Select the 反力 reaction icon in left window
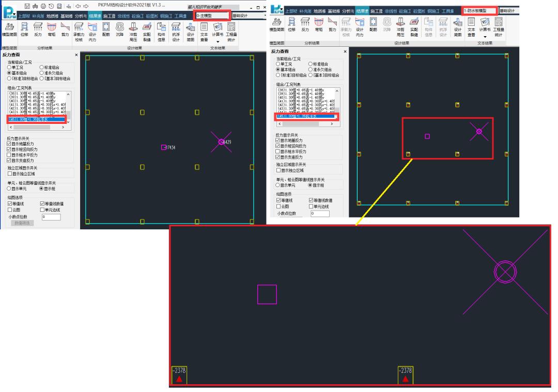 [x=38, y=29]
